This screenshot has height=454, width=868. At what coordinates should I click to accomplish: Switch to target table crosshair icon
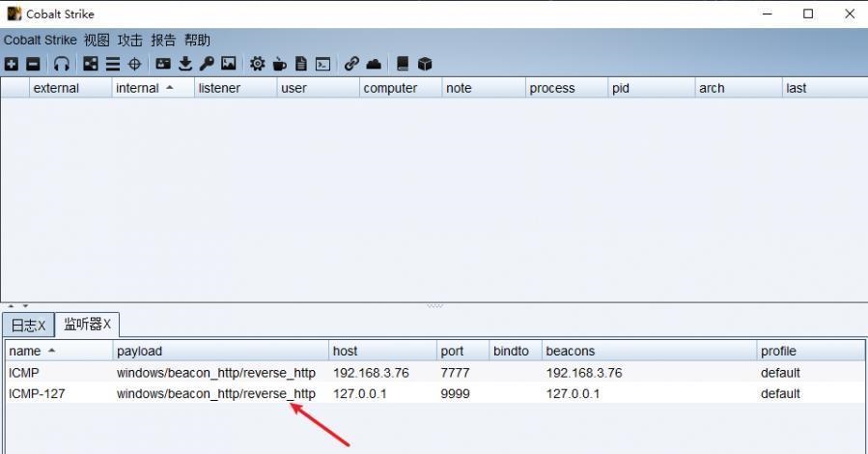pos(134,64)
